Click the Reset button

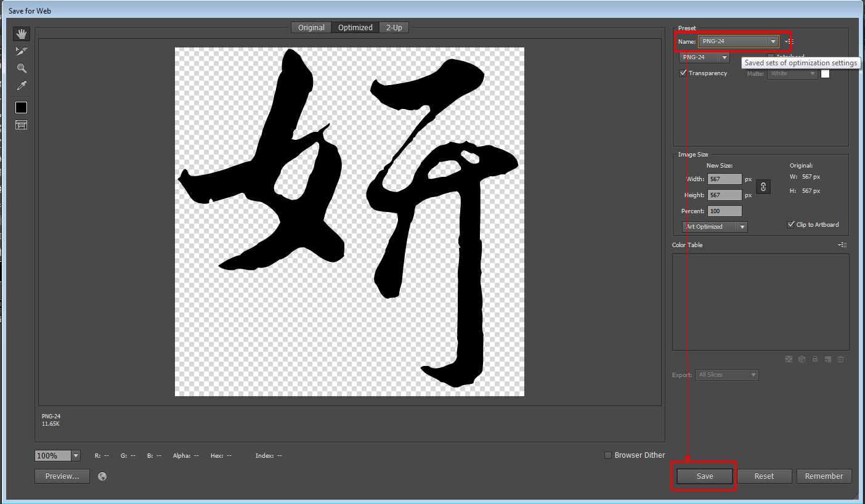(x=764, y=476)
